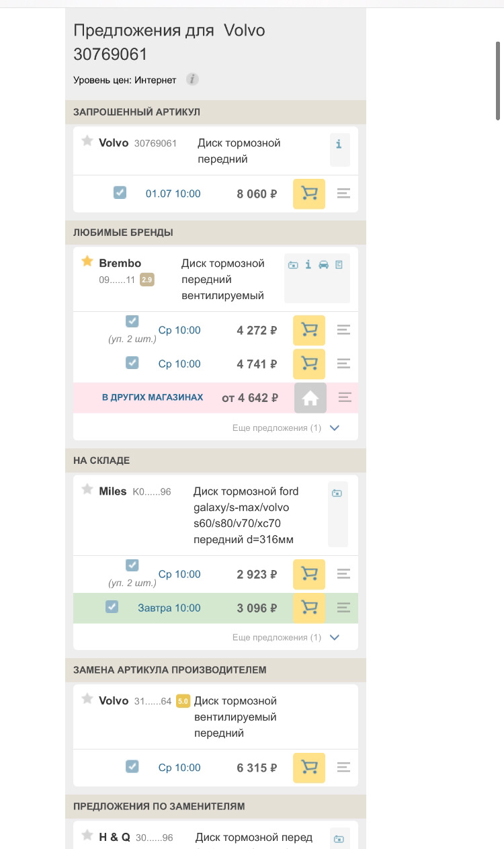Open other stores home icon for Brembo
The width and height of the screenshot is (504, 849).
[x=310, y=398]
